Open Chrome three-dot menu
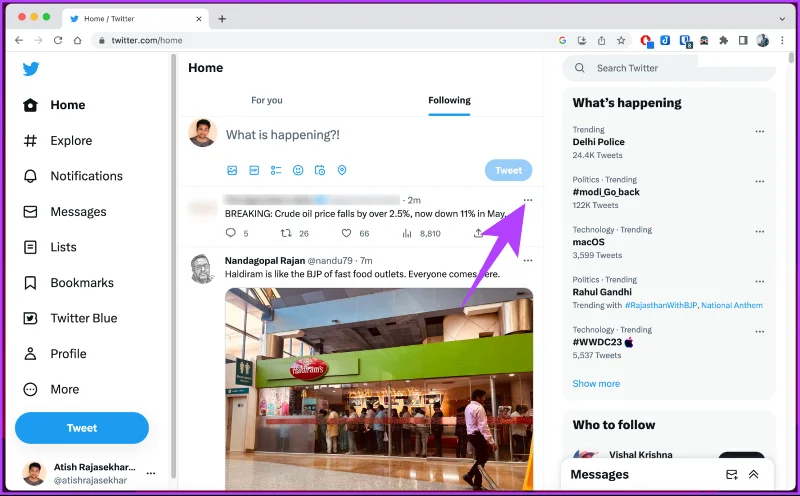 click(x=782, y=40)
